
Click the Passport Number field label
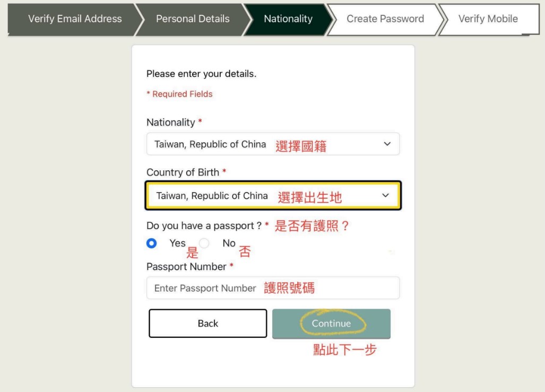point(186,267)
